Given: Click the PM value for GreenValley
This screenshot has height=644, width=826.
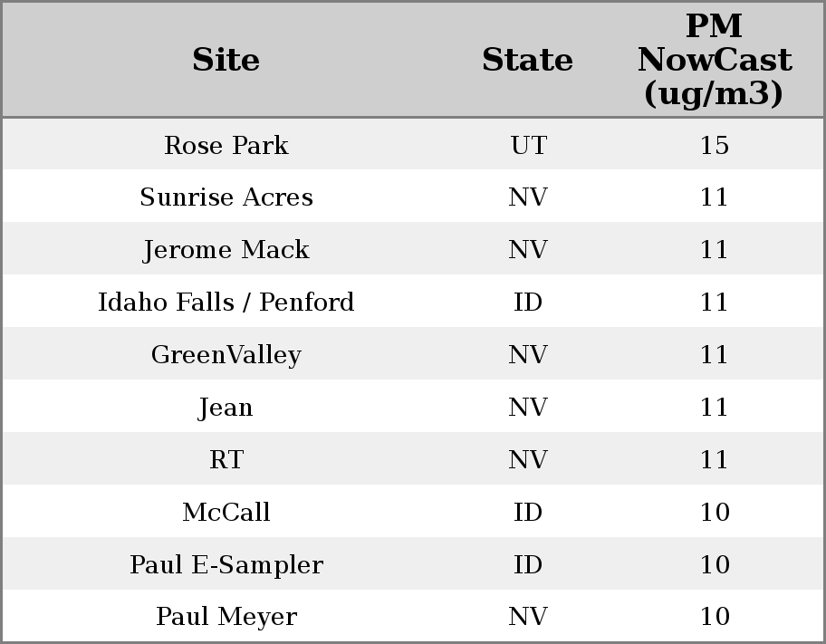Looking at the screenshot, I should click(715, 354).
